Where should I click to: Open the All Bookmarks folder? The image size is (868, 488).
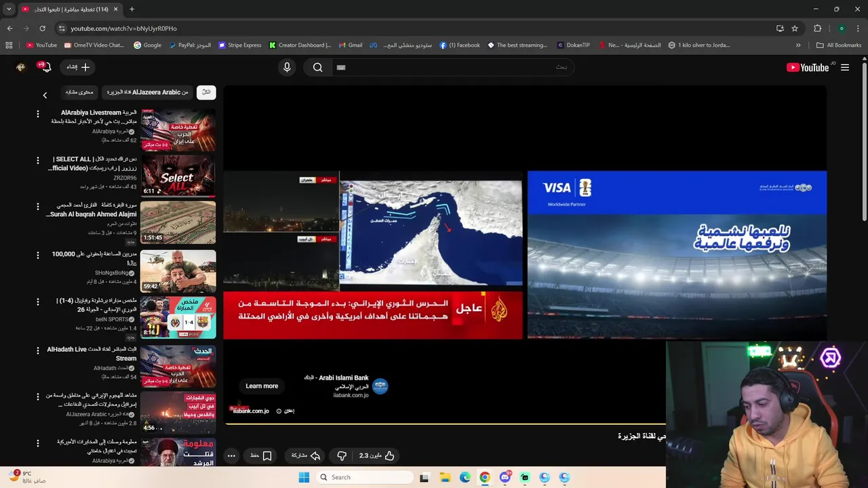[x=839, y=45]
